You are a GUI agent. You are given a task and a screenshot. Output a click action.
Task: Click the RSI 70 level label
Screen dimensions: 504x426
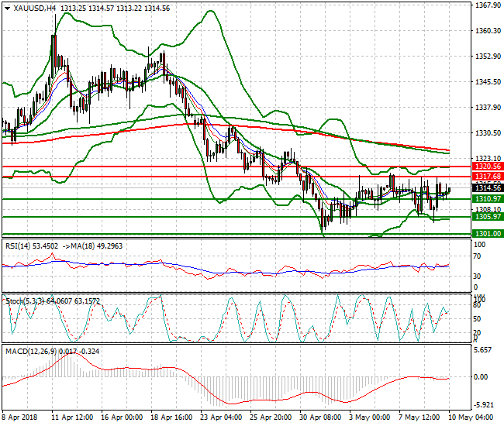477,256
